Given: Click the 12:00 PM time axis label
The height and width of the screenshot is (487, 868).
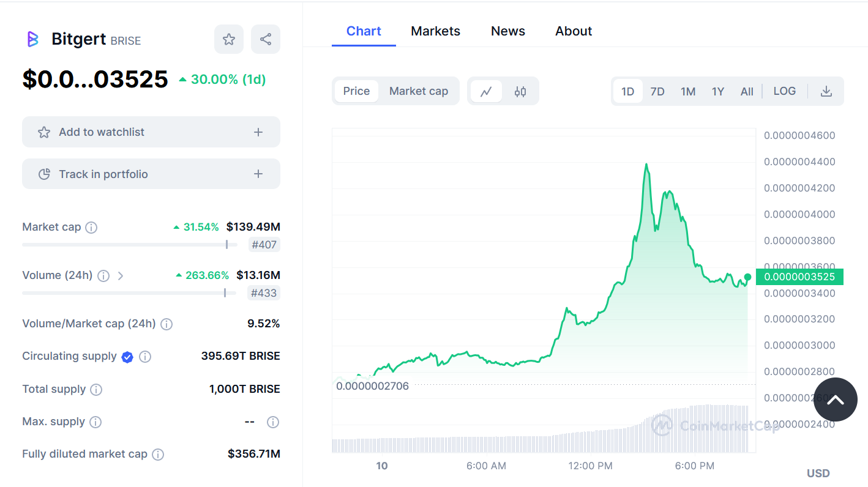Looking at the screenshot, I should 590,466.
